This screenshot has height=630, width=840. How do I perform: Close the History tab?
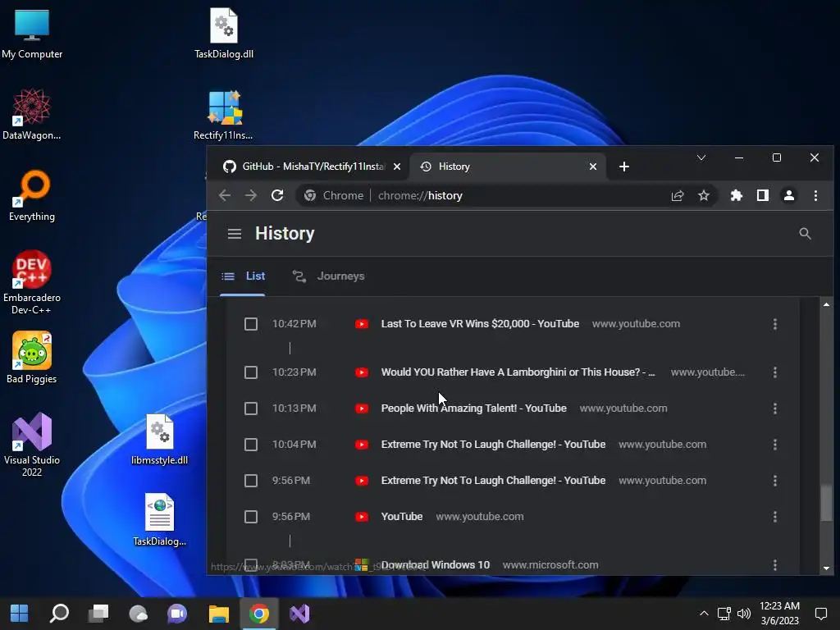pos(593,167)
